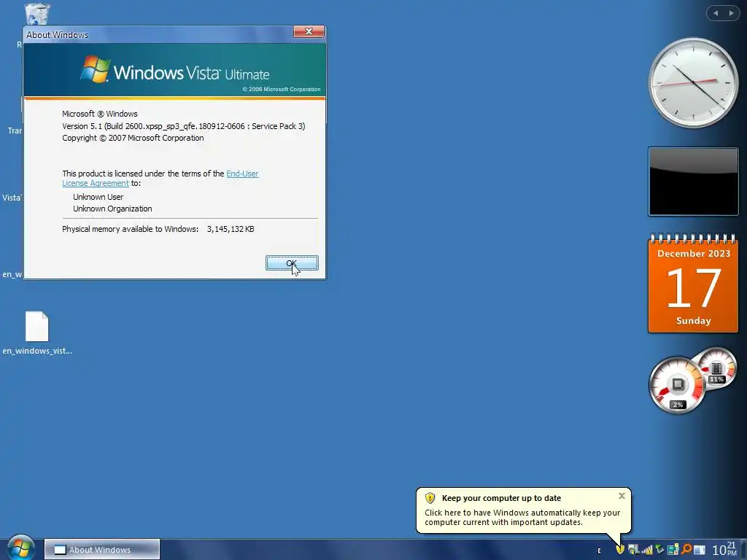This screenshot has width=747, height=560.
Task: Select the en_windows_vist... file on desktop
Action: (x=37, y=333)
